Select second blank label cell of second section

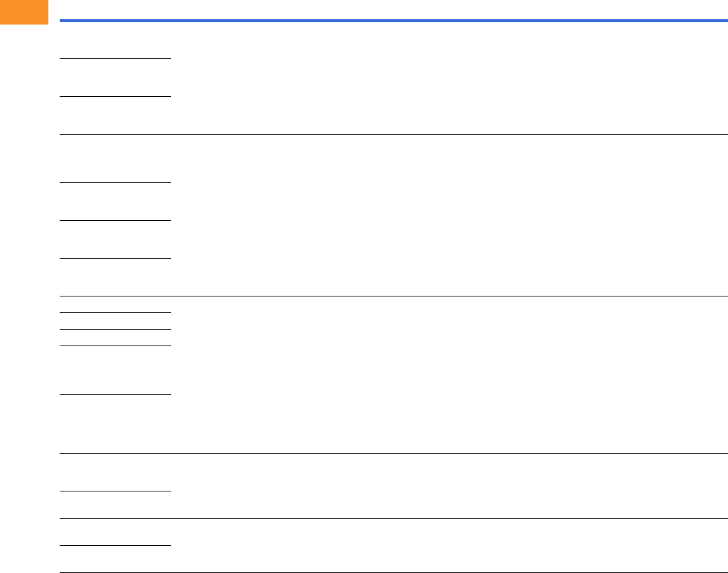tap(115, 202)
